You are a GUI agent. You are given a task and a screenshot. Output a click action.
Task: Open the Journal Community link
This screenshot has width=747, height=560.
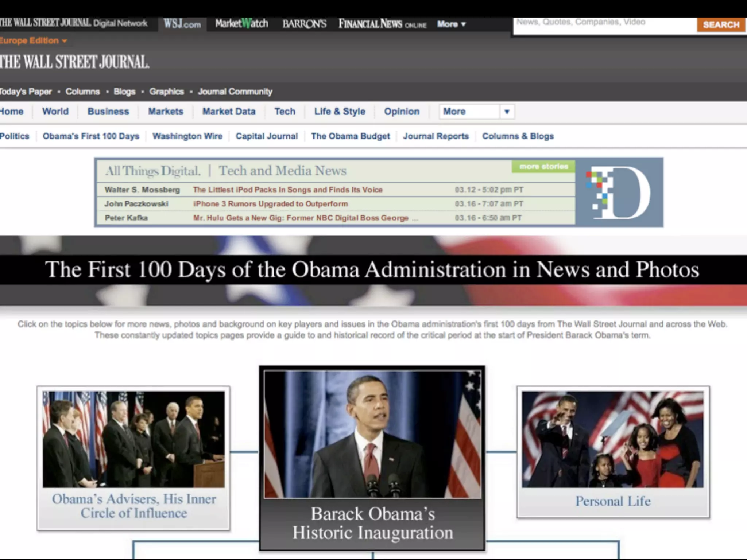[235, 92]
